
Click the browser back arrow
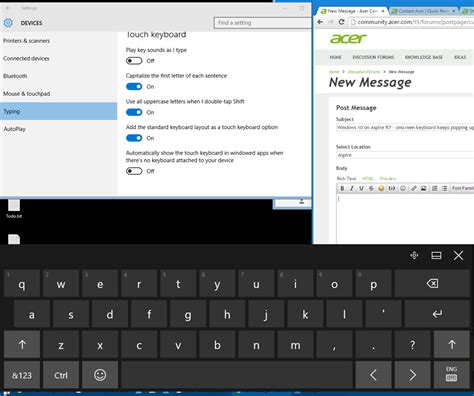point(320,22)
